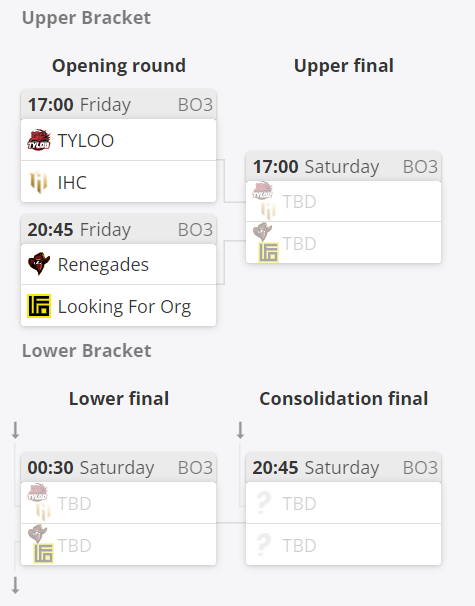Open the IHC team link
This screenshot has width=475, height=606.
(72, 182)
